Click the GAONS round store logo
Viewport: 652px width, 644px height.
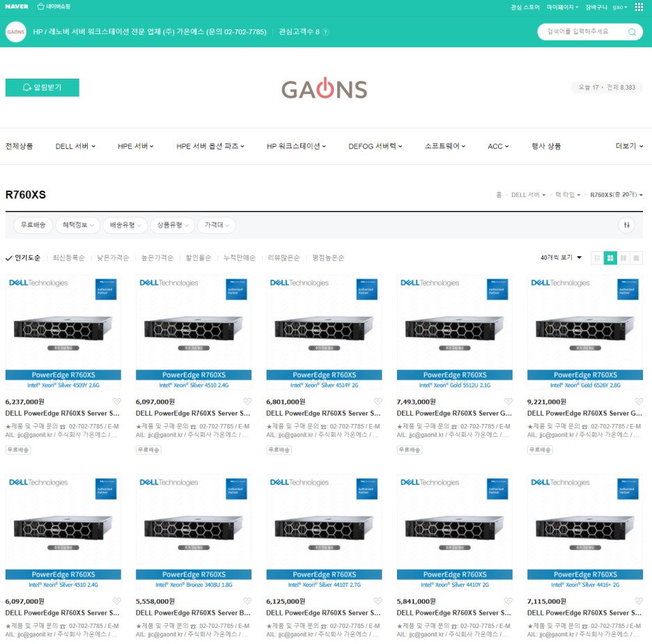(x=16, y=32)
